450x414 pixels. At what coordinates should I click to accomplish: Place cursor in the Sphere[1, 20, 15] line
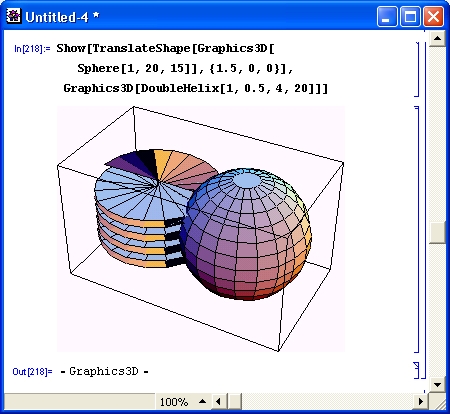(185, 68)
